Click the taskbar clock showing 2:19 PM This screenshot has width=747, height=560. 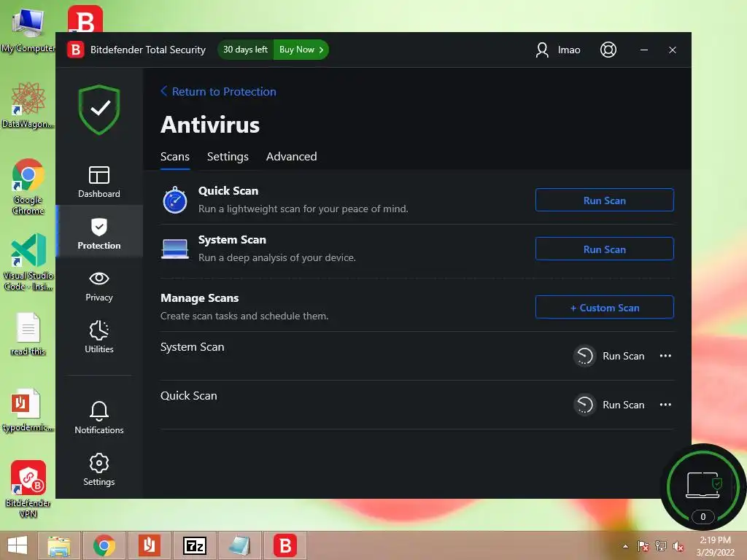pos(715,546)
